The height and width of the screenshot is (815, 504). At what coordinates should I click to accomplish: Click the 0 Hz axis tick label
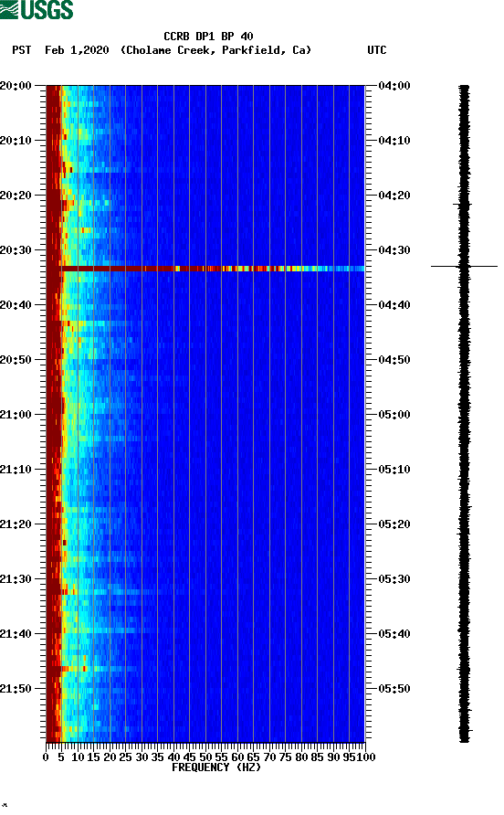pos(46,757)
